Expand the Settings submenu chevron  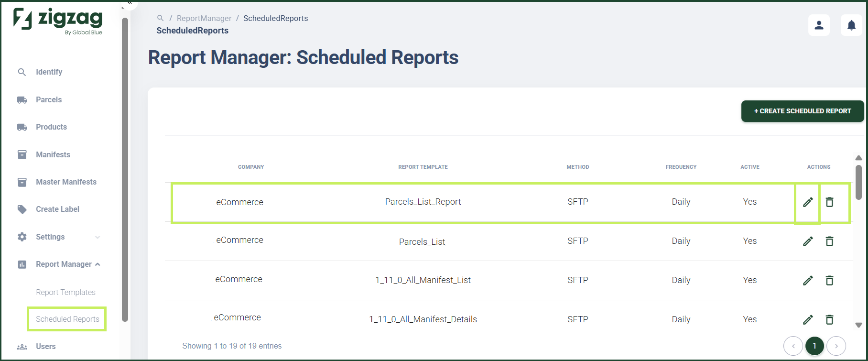98,237
